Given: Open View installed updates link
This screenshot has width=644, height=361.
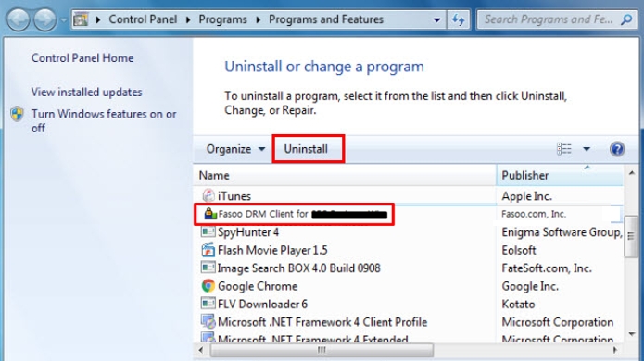Looking at the screenshot, I should click(x=87, y=92).
